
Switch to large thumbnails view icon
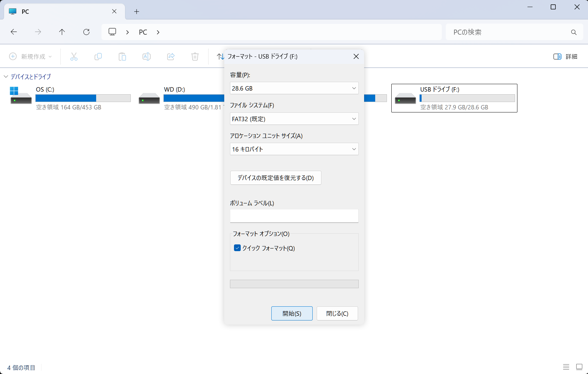[x=579, y=367]
